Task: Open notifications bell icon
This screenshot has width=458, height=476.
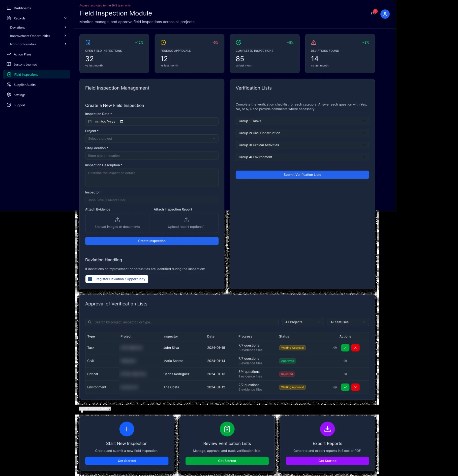Action: pos(372,14)
